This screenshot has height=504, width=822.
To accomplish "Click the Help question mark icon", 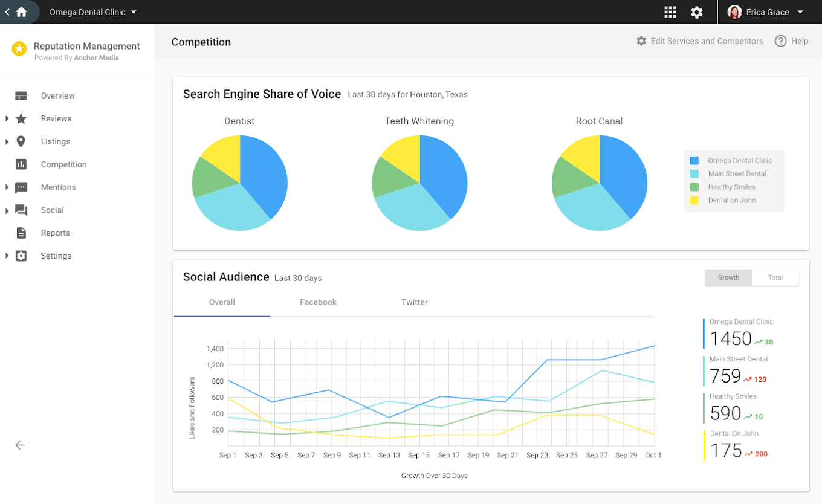I will coord(780,41).
